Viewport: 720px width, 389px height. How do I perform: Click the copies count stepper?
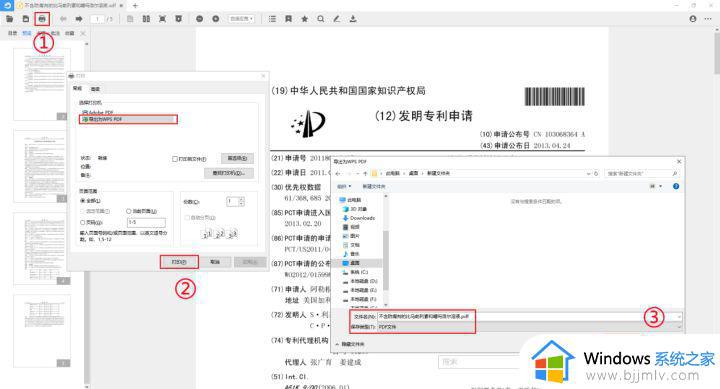[242, 202]
